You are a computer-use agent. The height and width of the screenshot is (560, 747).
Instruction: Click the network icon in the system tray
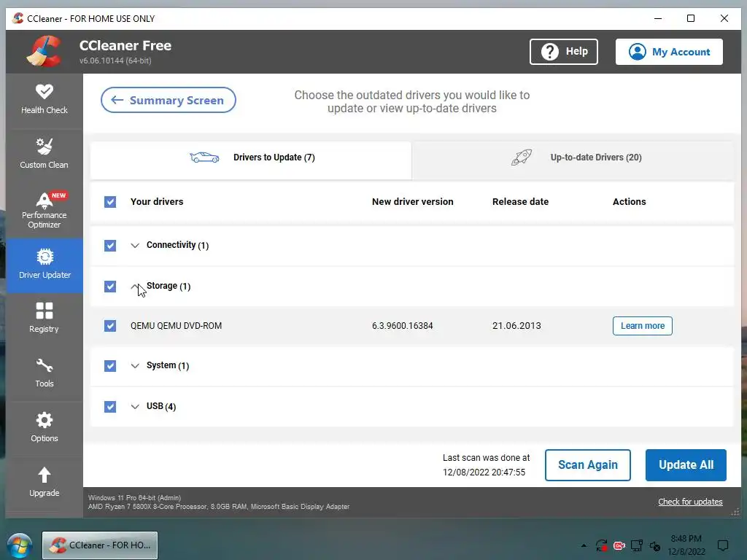click(x=636, y=545)
